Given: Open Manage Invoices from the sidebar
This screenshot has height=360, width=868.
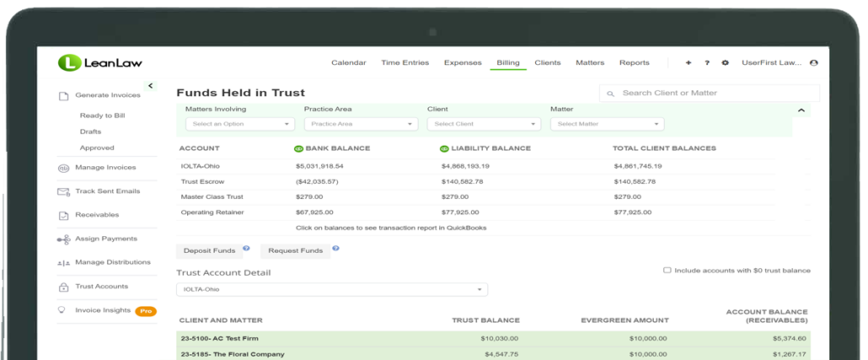Looking at the screenshot, I should [x=104, y=168].
